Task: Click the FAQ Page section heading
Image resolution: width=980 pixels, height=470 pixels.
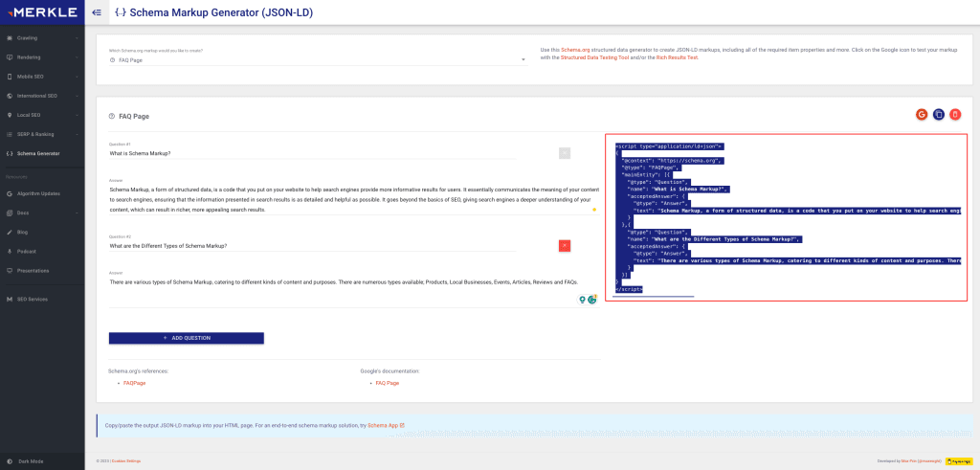Action: 134,116
